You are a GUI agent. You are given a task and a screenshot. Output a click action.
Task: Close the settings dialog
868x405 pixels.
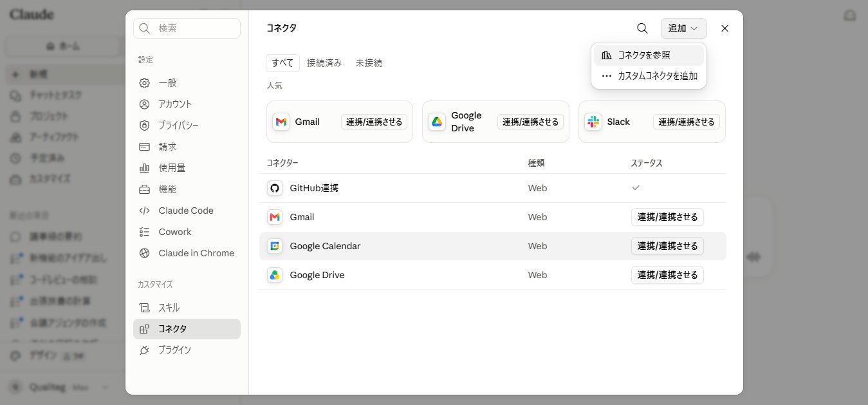(x=725, y=28)
